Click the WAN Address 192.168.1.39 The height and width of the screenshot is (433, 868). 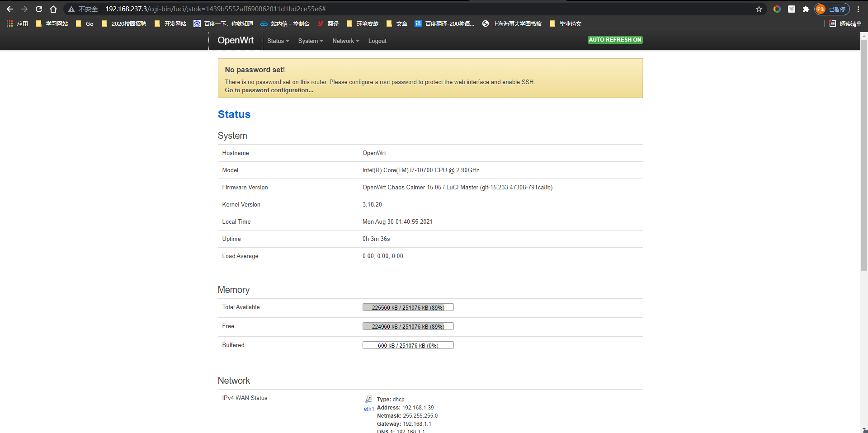pos(406,408)
